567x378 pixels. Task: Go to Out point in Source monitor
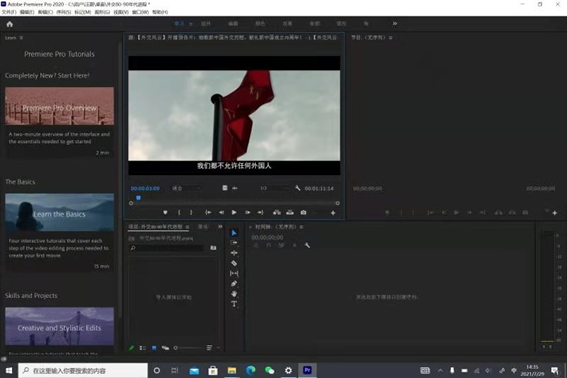click(260, 213)
